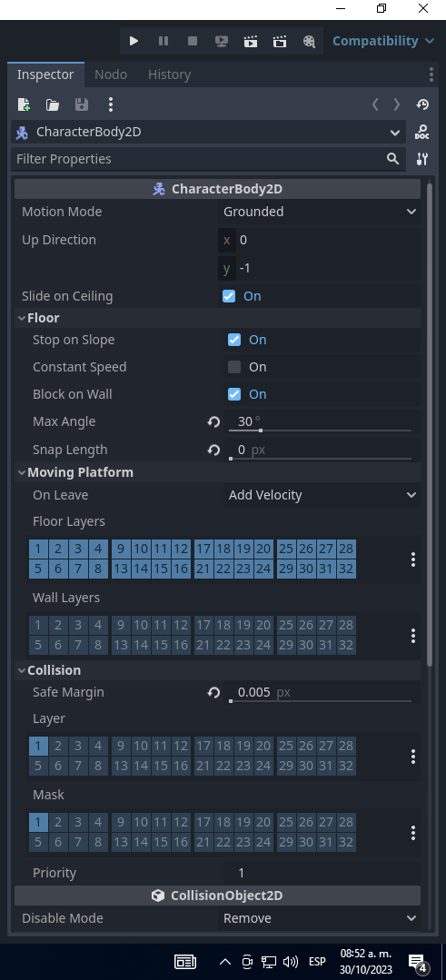
Task: Enable Constant Speed checkbox
Action: 234,367
